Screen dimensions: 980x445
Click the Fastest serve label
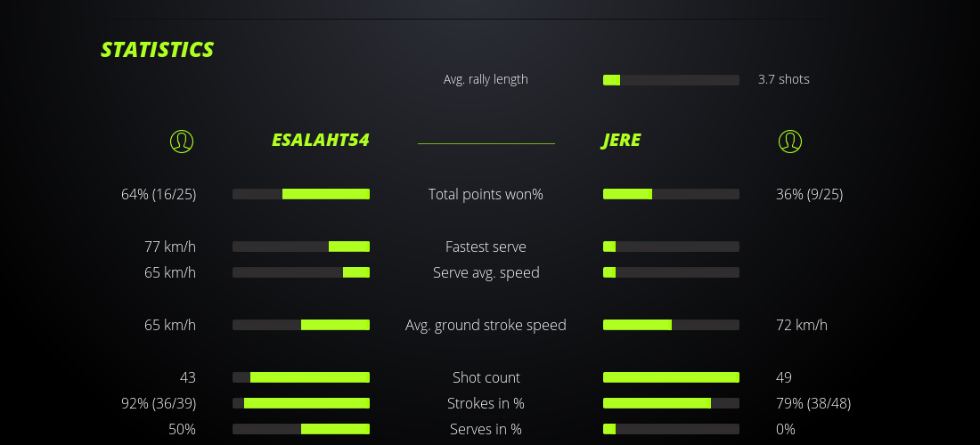click(486, 247)
